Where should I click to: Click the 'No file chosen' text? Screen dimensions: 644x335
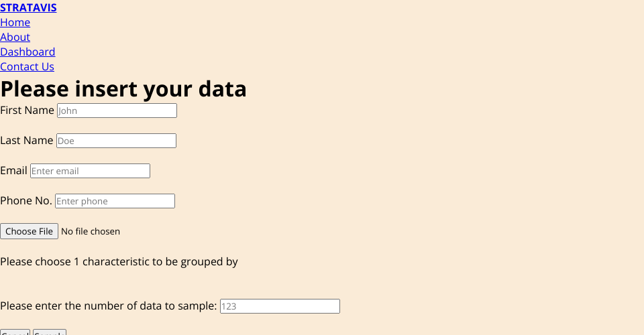[x=91, y=232]
